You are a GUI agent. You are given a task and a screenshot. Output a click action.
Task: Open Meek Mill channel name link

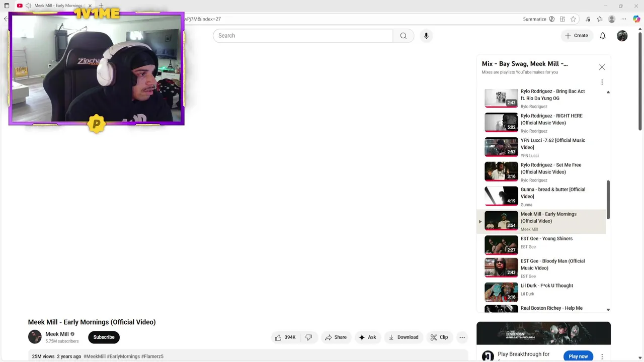[57, 334]
